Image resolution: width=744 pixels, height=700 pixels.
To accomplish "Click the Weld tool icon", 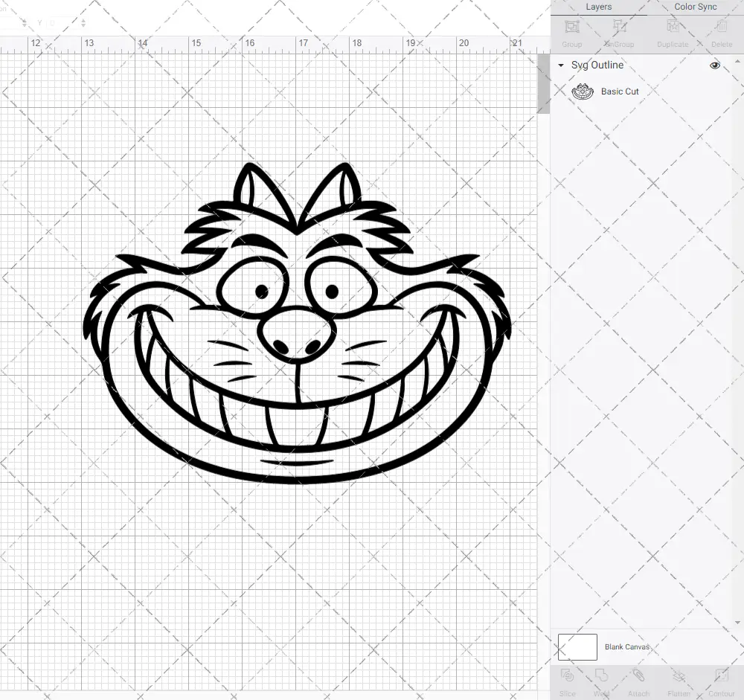I will click(x=601, y=676).
